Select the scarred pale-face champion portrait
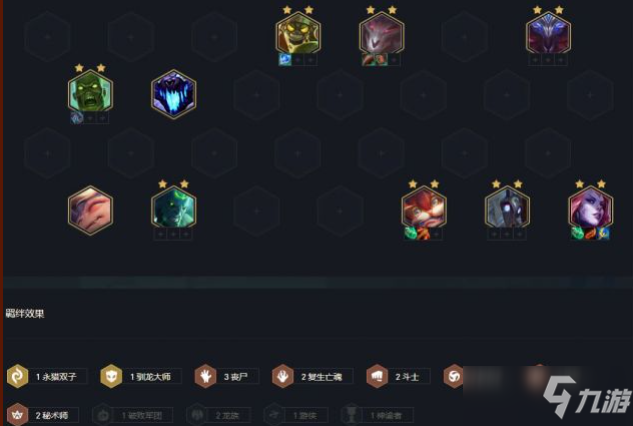633x426 pixels. 90,210
